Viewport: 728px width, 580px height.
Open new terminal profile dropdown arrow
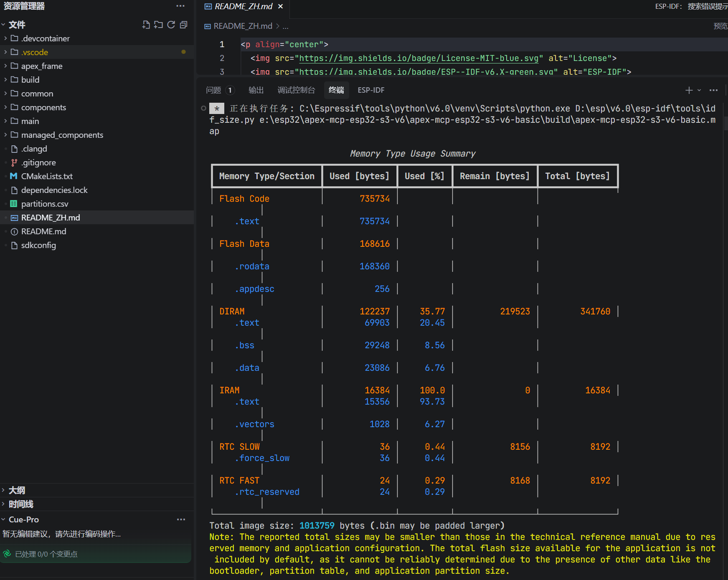coord(699,90)
